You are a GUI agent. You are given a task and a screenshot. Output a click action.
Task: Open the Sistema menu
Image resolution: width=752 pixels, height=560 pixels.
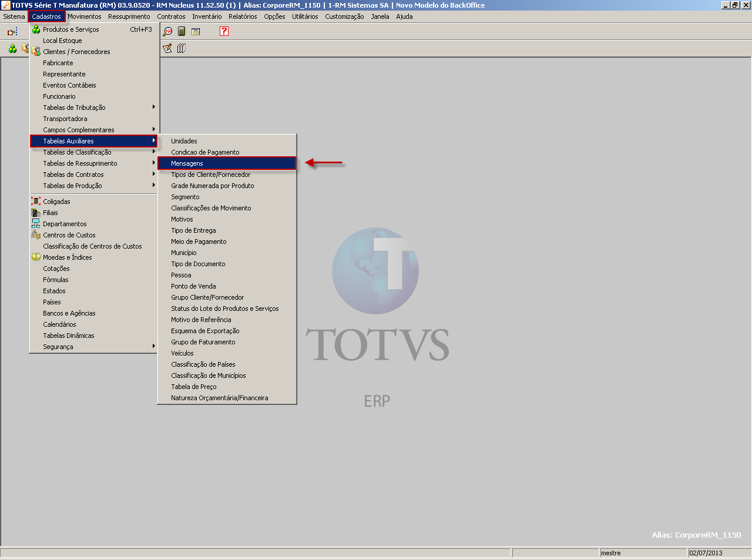[x=14, y=16]
